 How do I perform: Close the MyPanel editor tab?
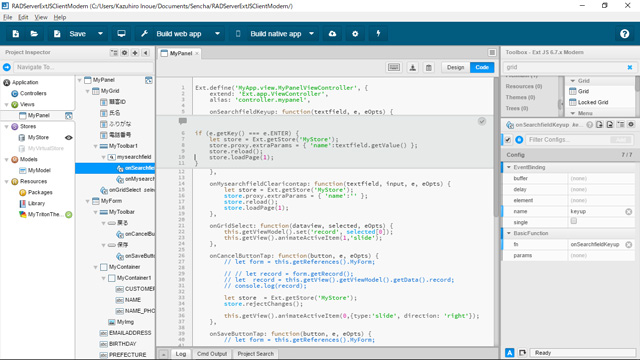click(x=197, y=53)
